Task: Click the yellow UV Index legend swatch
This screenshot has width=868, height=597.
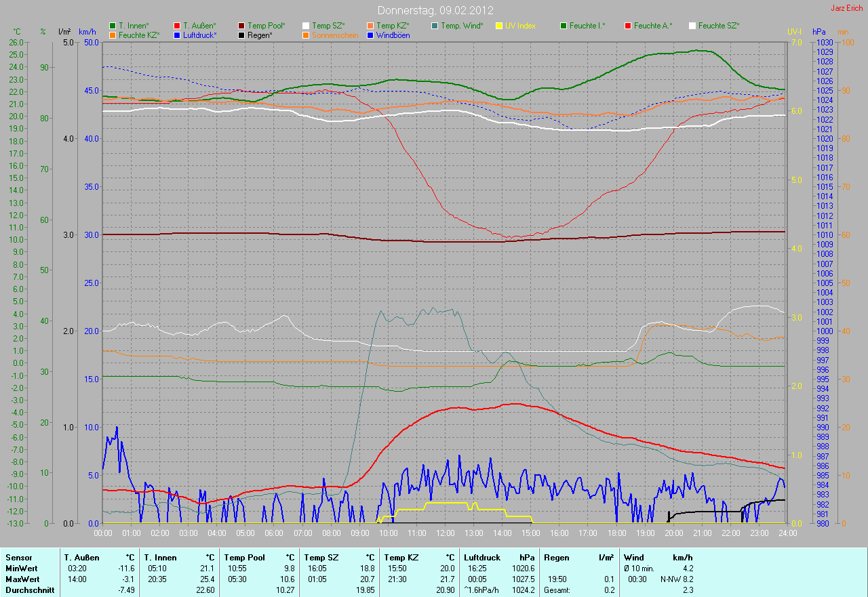Action: tap(499, 26)
